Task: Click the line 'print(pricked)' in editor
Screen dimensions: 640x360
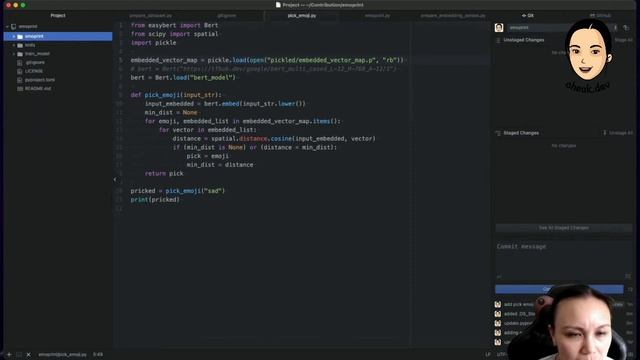Action: (155, 200)
